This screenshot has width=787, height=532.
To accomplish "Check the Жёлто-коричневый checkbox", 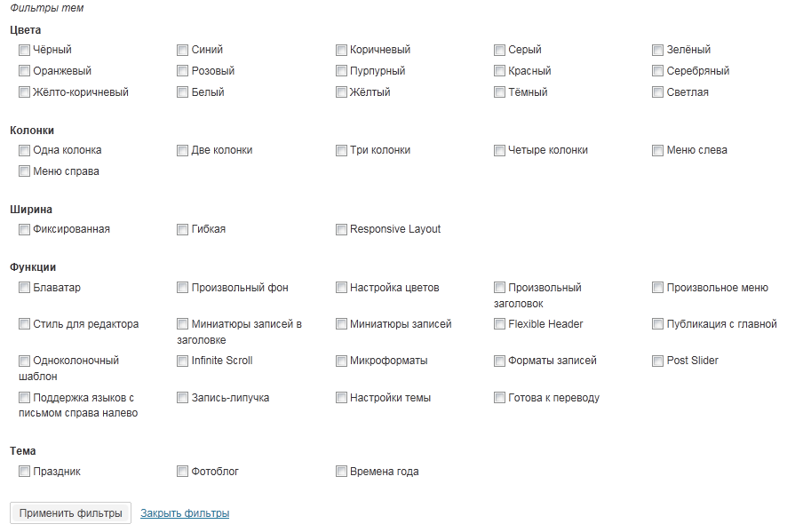I will pyautogui.click(x=25, y=92).
